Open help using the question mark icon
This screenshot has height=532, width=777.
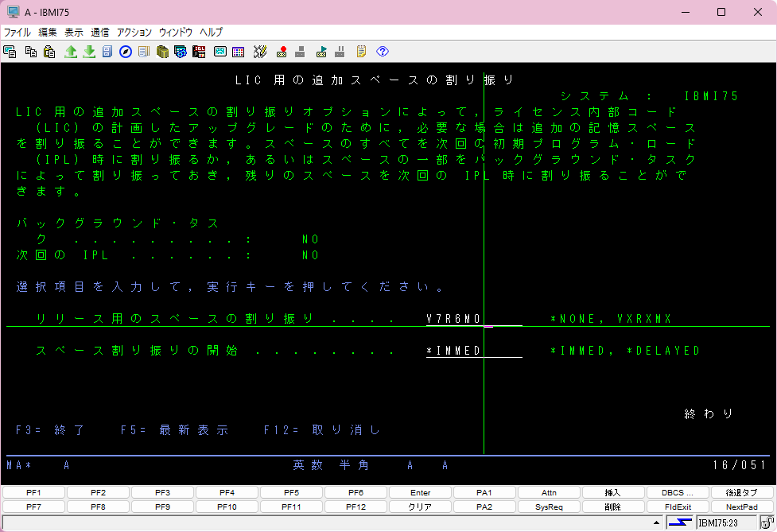381,51
